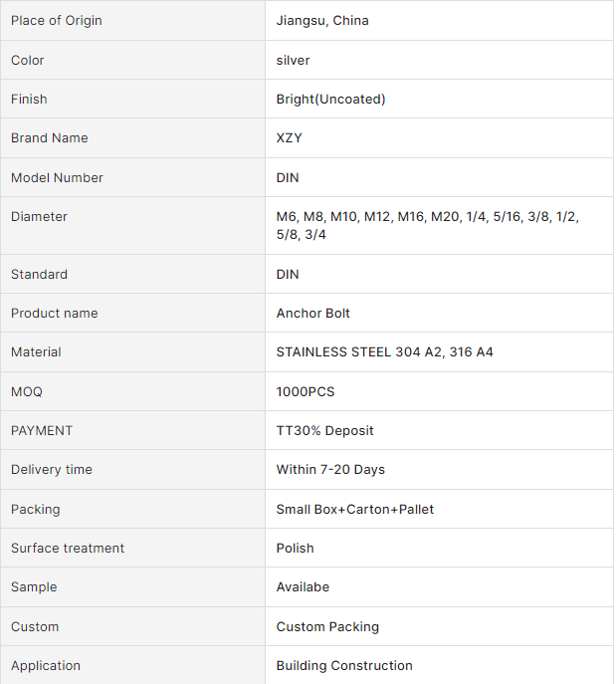616x684 pixels.
Task: Click the "Availabe" sample value
Action: (x=303, y=587)
